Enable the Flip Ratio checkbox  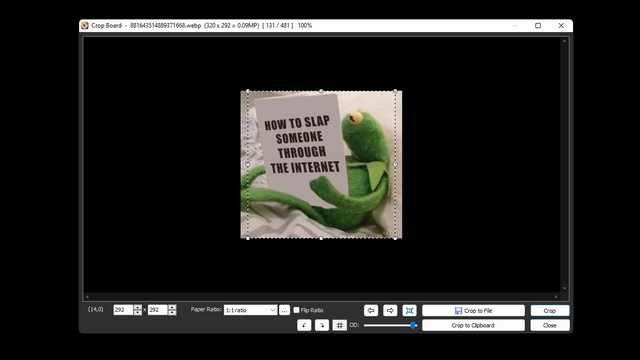(x=296, y=310)
